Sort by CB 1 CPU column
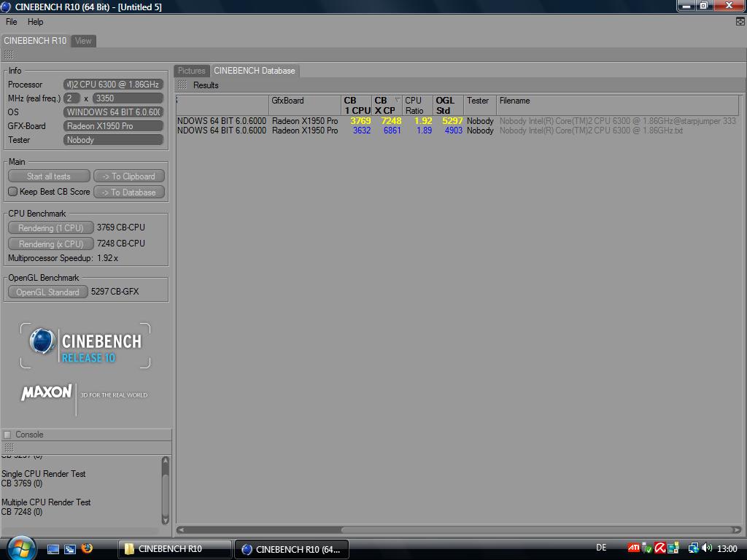The image size is (747, 560). (356, 105)
